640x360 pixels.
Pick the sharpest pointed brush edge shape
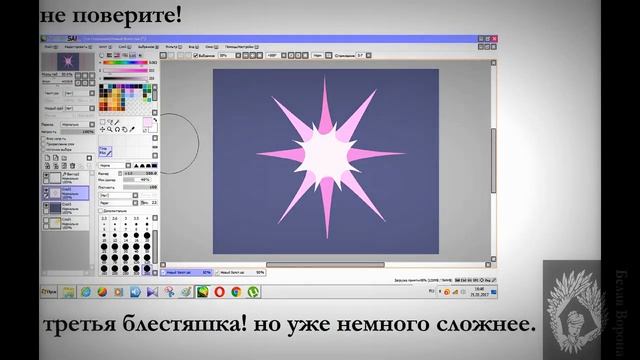click(x=137, y=165)
